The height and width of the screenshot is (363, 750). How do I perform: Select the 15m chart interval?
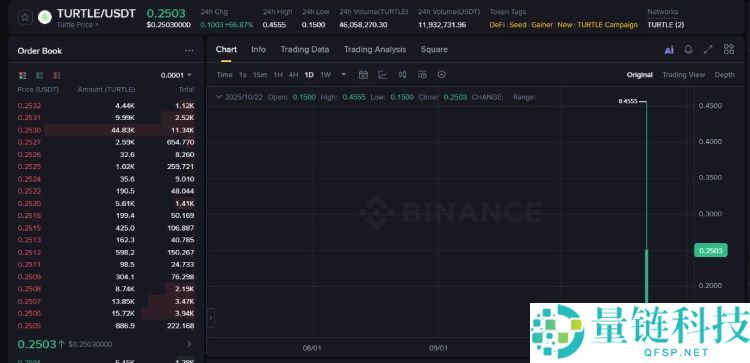tap(260, 75)
